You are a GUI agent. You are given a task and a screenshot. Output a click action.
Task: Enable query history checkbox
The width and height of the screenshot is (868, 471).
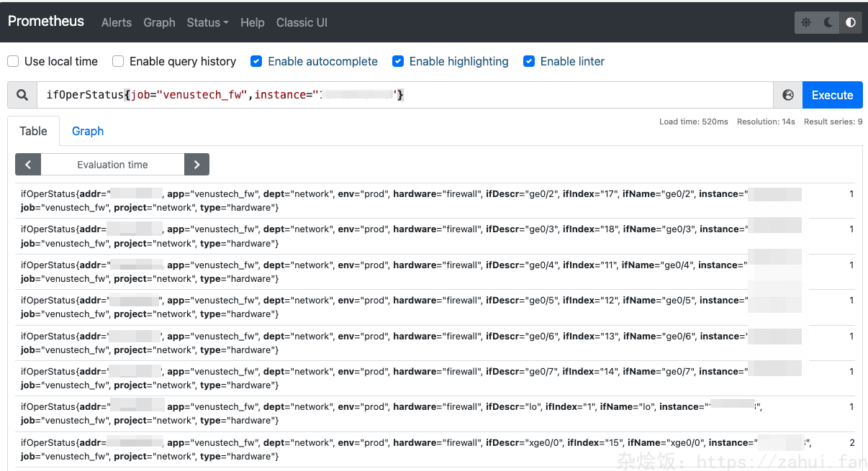(x=118, y=62)
